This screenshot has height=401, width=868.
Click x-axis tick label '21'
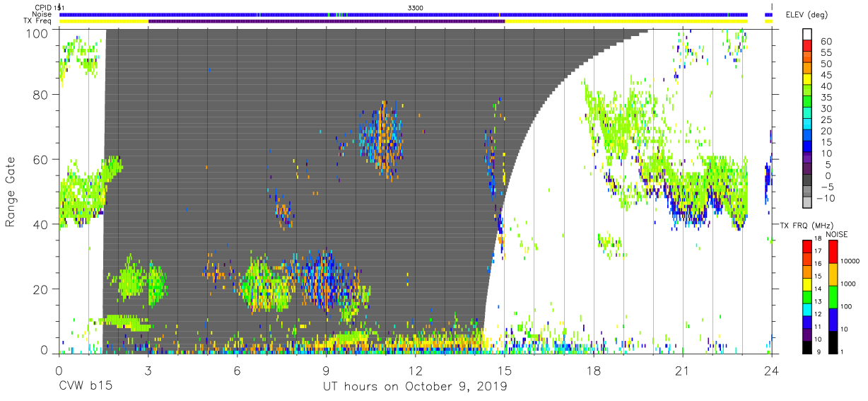click(x=683, y=371)
